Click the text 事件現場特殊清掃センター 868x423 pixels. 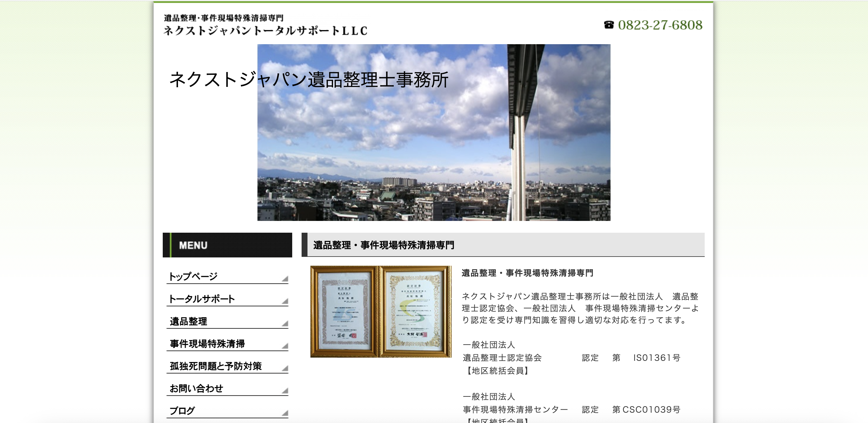[515, 409]
